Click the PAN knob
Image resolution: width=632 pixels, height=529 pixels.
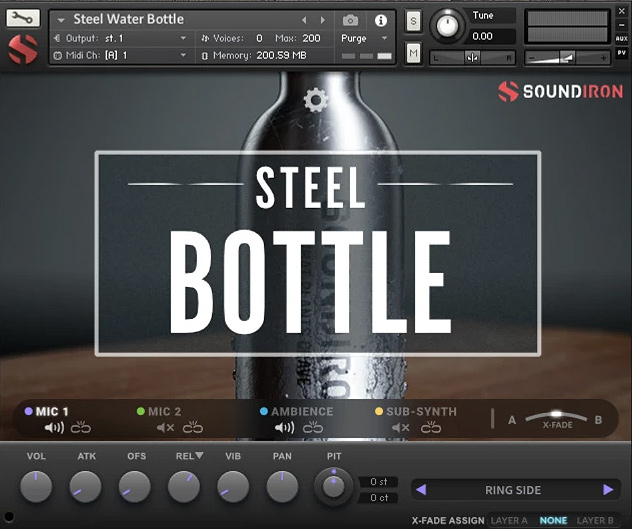pyautogui.click(x=282, y=487)
